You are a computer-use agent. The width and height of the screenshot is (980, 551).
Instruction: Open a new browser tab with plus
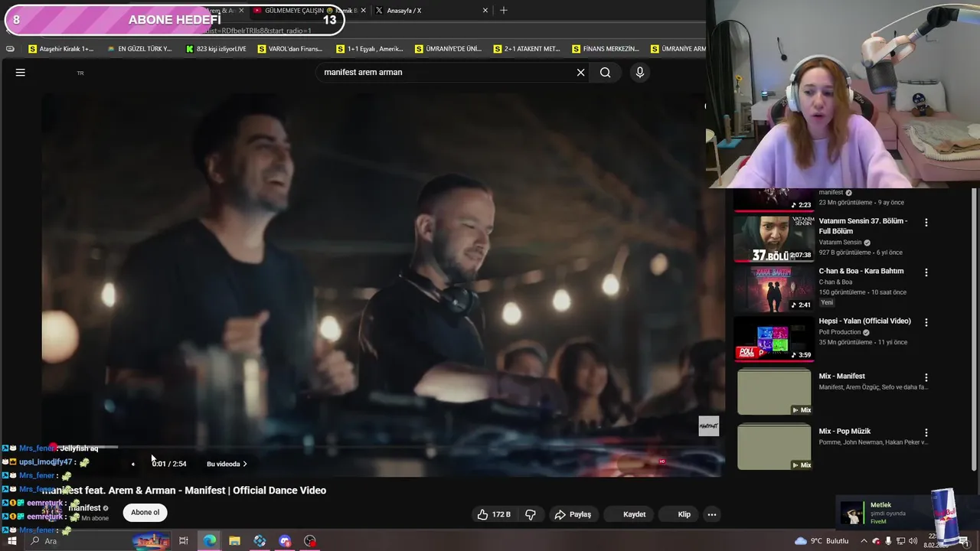503,11
